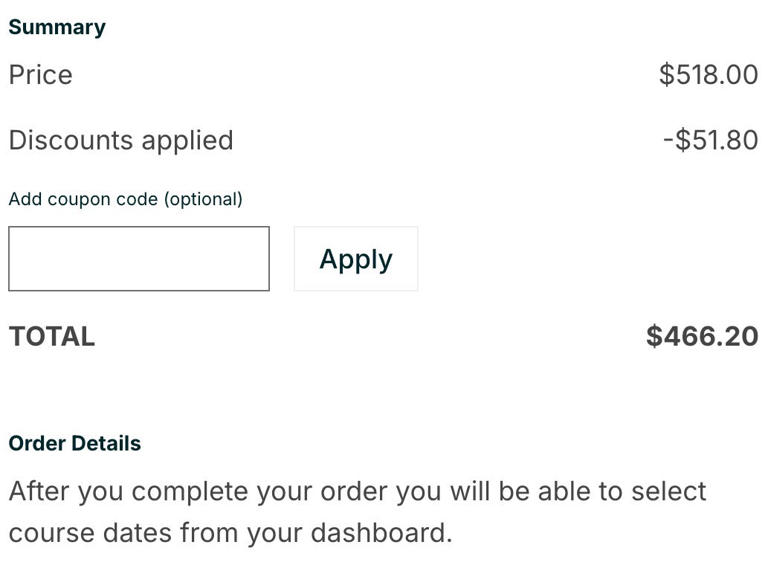Click the word 'Discounts' in summary
The image size is (768, 565).
(70, 140)
